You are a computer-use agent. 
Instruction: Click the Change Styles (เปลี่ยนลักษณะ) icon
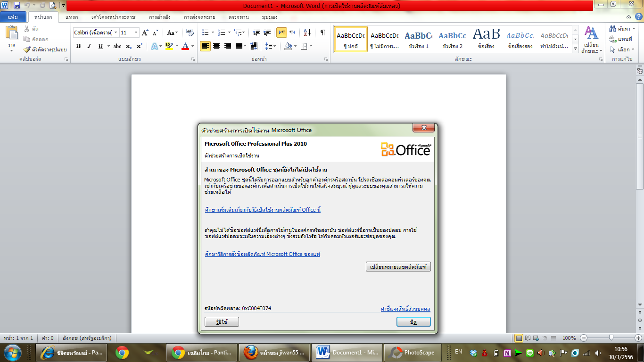coord(591,33)
